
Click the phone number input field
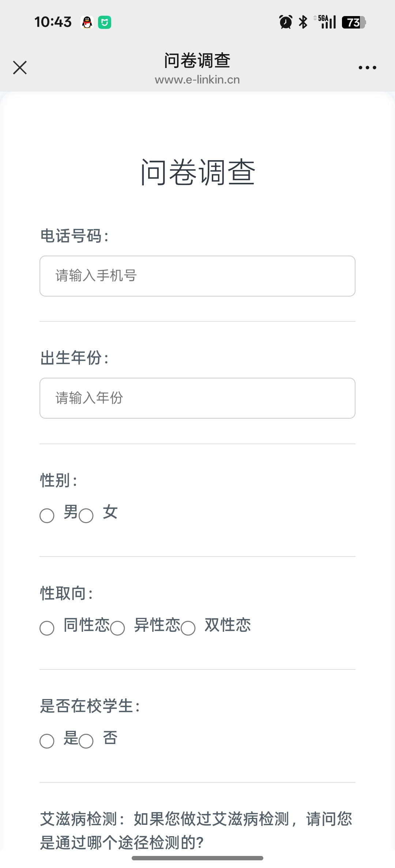point(197,276)
